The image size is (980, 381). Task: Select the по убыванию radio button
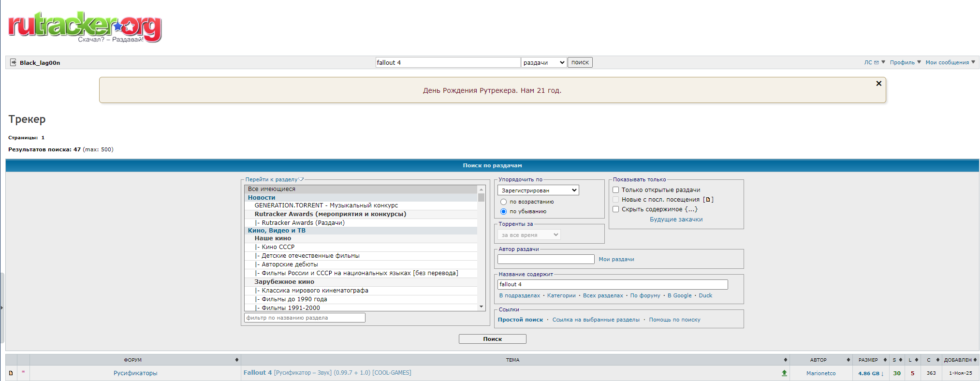[x=503, y=212]
